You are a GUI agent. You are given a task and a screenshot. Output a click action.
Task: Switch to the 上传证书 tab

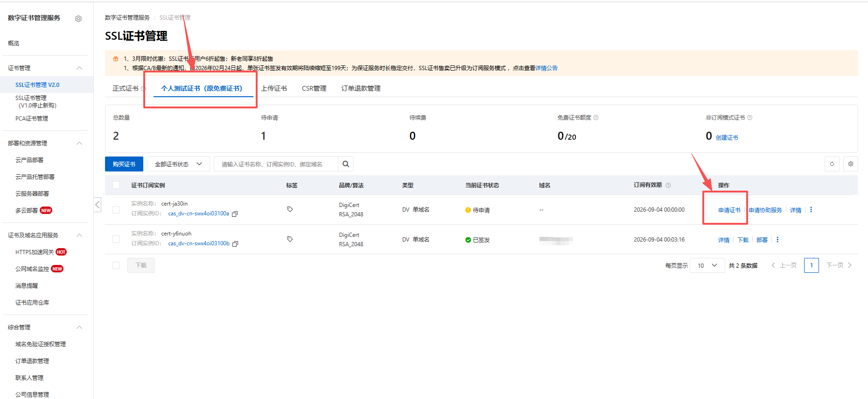point(274,88)
